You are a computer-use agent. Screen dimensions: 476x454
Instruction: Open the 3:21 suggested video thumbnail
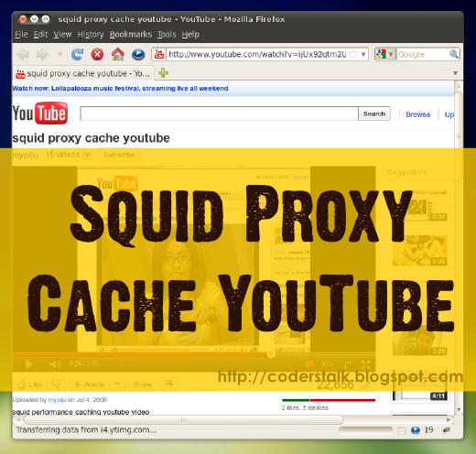click(420, 340)
